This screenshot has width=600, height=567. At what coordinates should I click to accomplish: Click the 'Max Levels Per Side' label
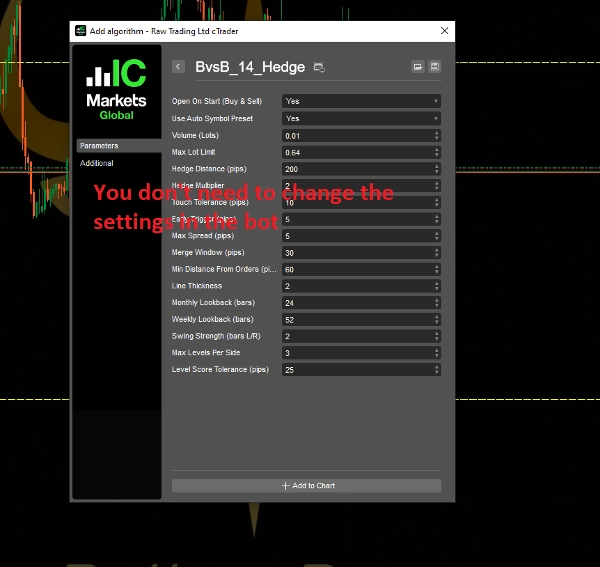point(206,353)
